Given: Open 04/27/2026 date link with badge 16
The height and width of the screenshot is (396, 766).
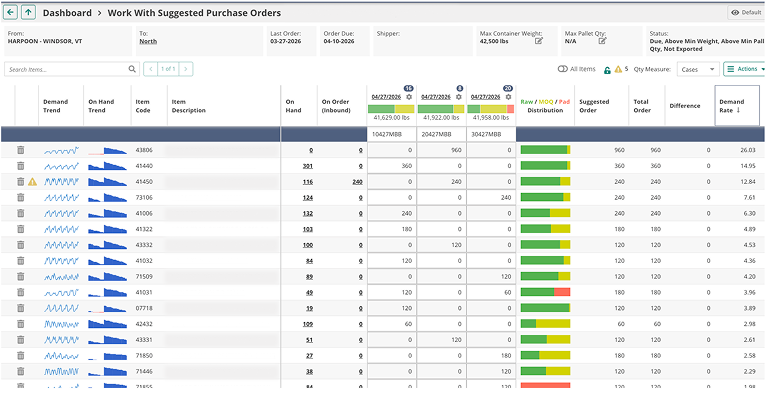Looking at the screenshot, I should 386,97.
